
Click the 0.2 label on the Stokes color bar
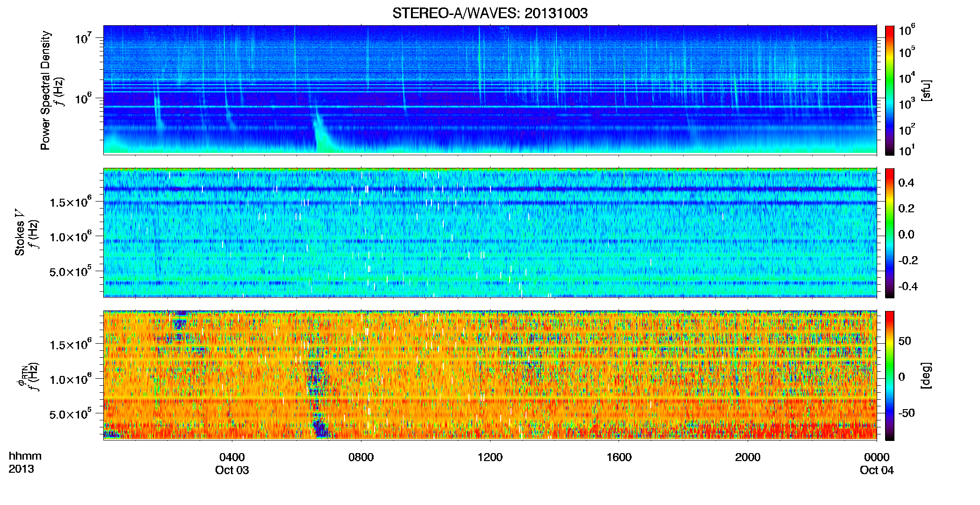tap(906, 209)
